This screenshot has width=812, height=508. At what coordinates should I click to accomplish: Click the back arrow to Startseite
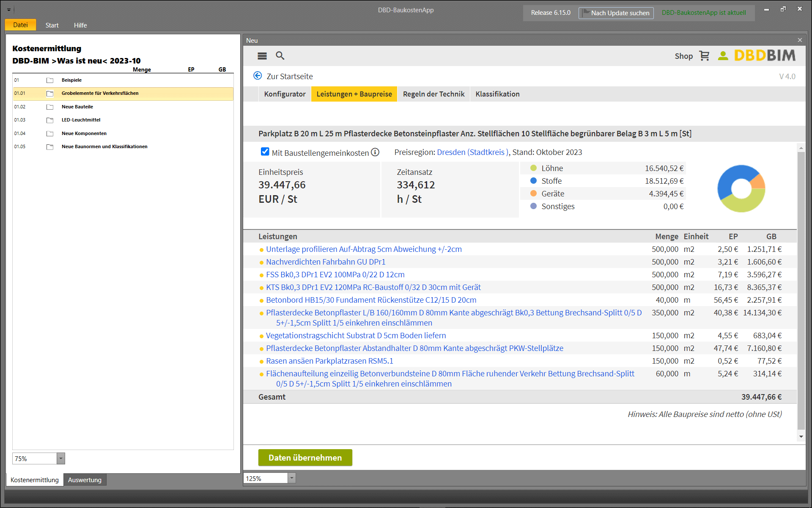258,76
